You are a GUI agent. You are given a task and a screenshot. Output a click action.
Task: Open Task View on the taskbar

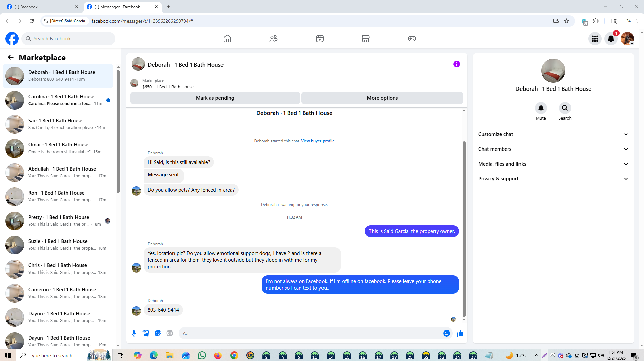pyautogui.click(x=121, y=355)
